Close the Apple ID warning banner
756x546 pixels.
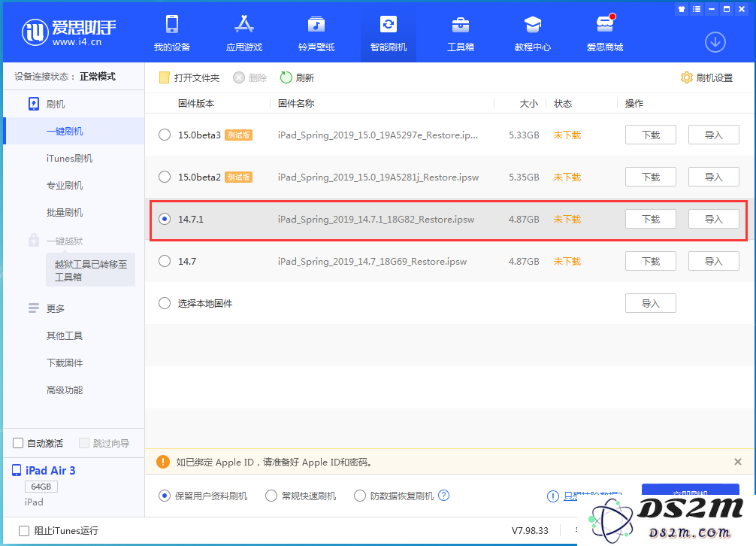pyautogui.click(x=738, y=462)
